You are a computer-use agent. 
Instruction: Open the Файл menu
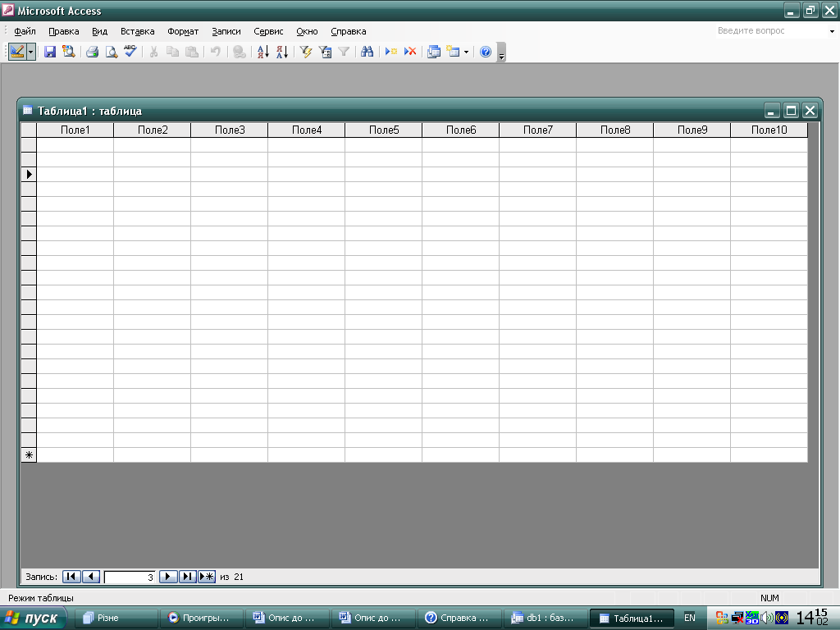click(x=25, y=32)
